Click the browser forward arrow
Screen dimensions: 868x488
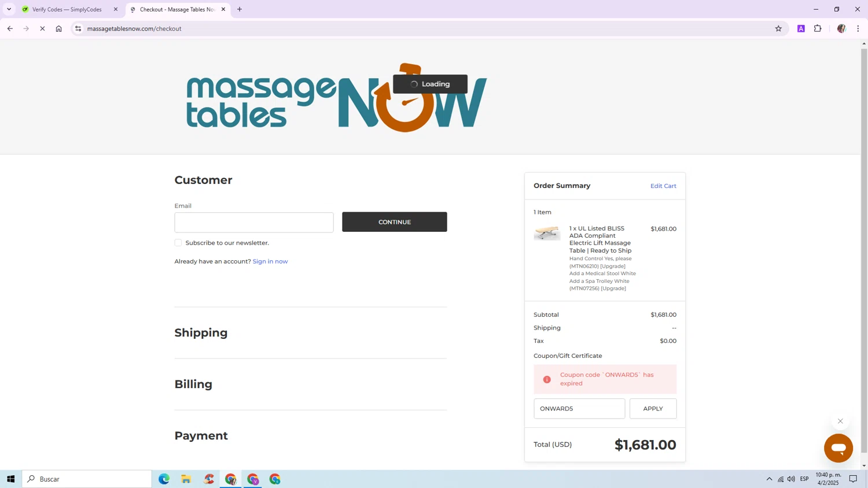point(26,28)
